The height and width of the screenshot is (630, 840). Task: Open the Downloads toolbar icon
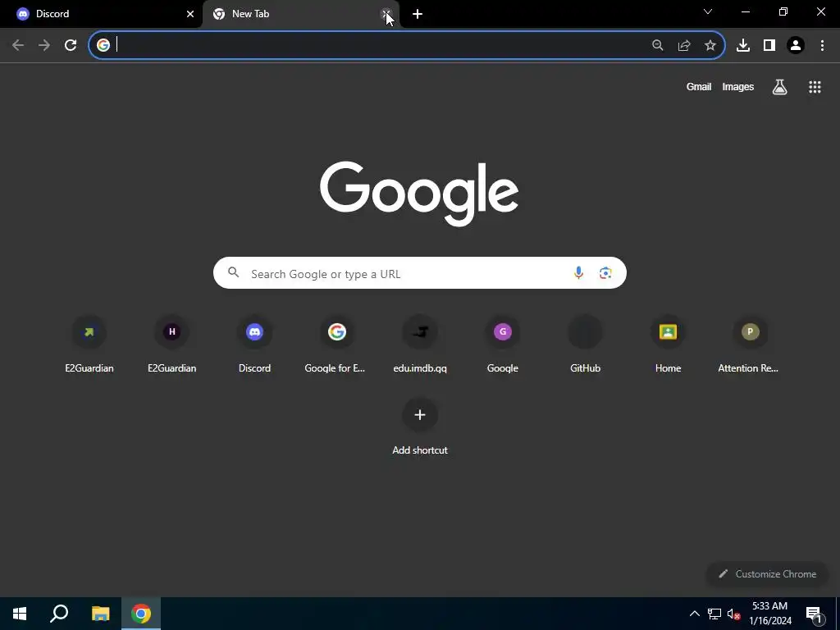743,45
